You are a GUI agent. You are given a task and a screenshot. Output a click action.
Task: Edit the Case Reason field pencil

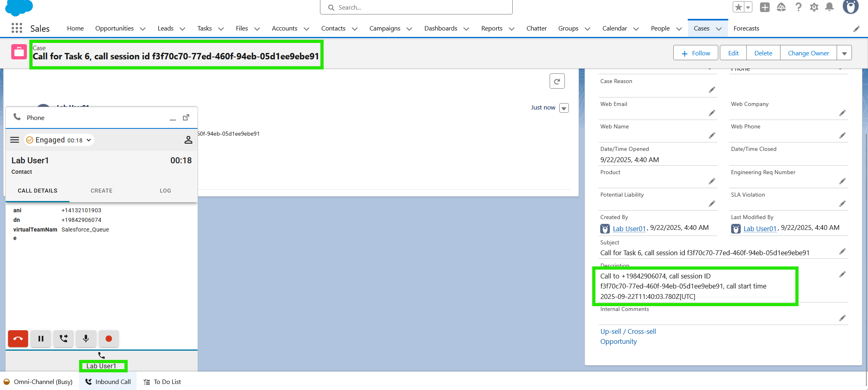pos(712,90)
